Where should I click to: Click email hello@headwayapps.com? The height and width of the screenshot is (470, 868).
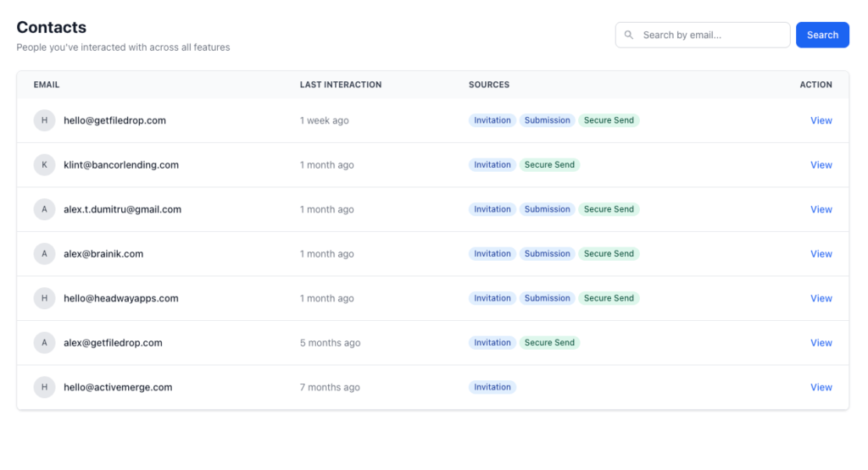click(x=121, y=299)
